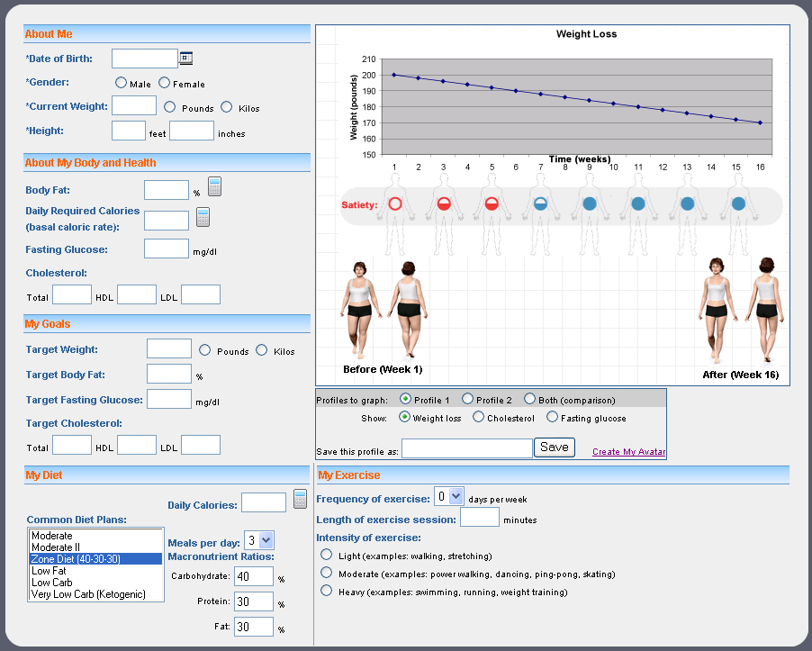Open the Body Fat calculator

214,186
